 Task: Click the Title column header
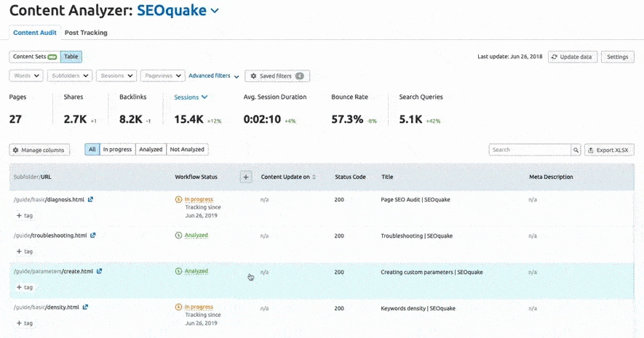(x=387, y=177)
